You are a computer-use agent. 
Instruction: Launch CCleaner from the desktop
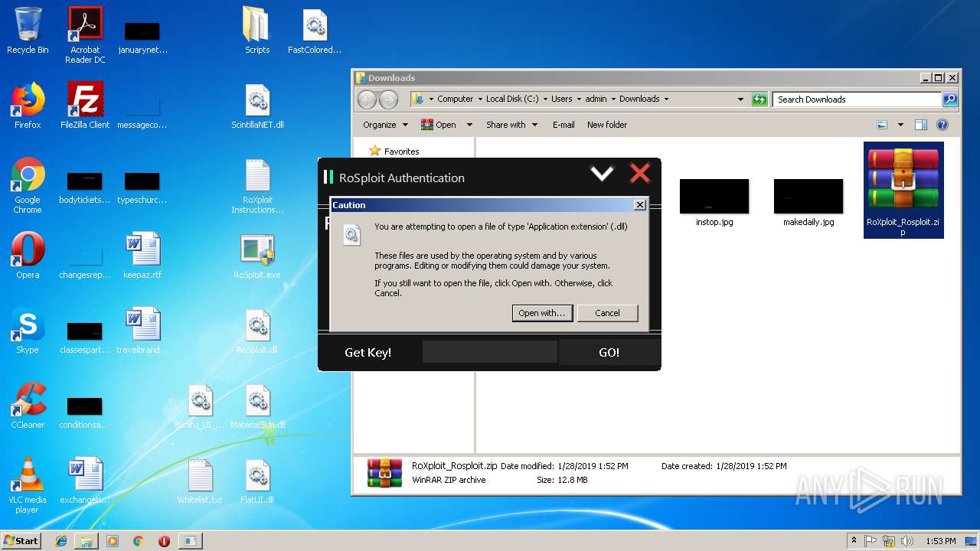tap(28, 406)
